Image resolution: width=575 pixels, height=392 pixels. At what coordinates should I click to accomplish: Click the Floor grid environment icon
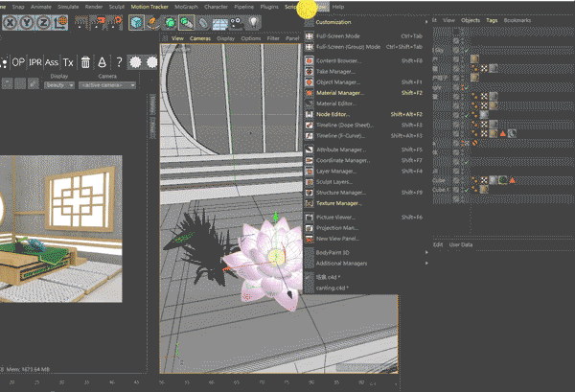point(220,23)
